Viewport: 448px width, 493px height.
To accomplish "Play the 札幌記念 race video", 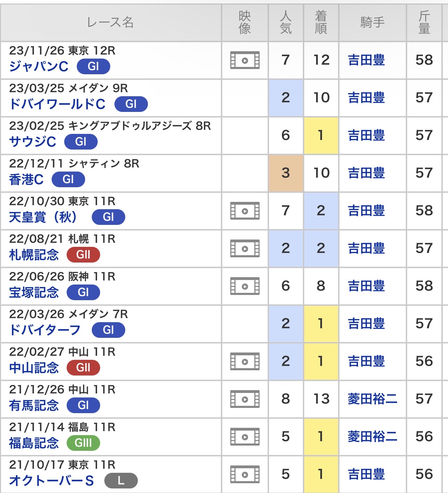I will point(245,249).
